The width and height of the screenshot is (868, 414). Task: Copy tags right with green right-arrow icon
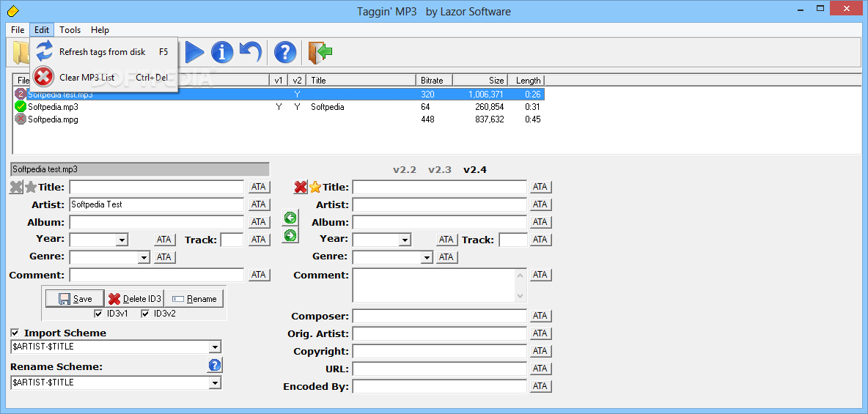[290, 235]
